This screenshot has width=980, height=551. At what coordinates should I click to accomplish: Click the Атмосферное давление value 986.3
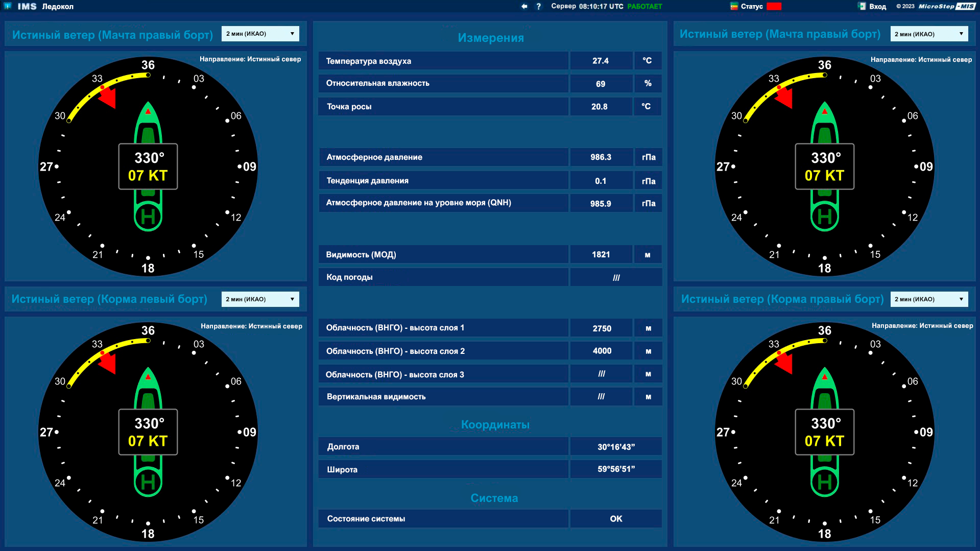601,157
